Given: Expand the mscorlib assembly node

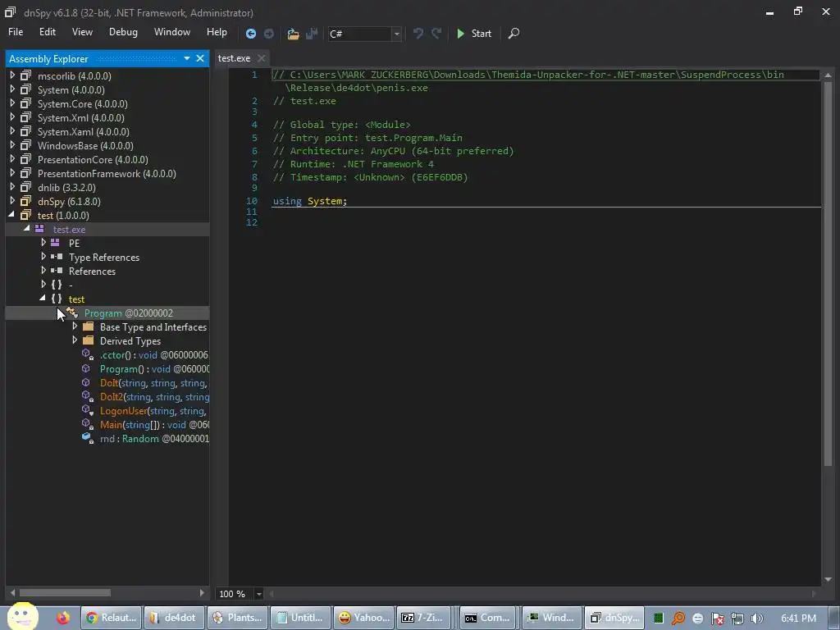Looking at the screenshot, I should [x=12, y=75].
